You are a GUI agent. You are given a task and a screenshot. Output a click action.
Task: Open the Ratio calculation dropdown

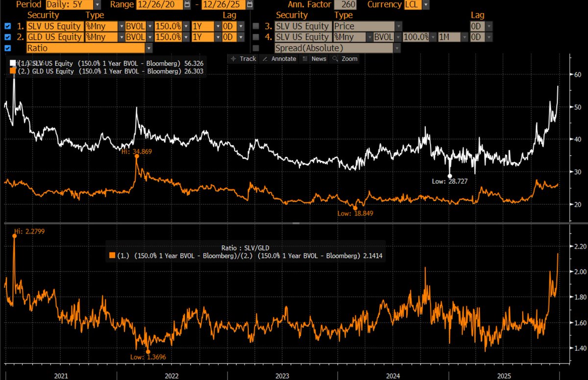149,48
